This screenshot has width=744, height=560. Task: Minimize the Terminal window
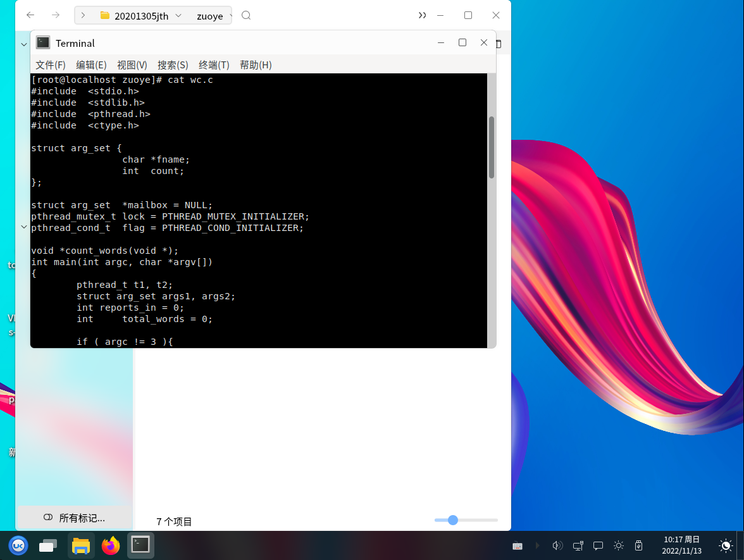(x=441, y=43)
